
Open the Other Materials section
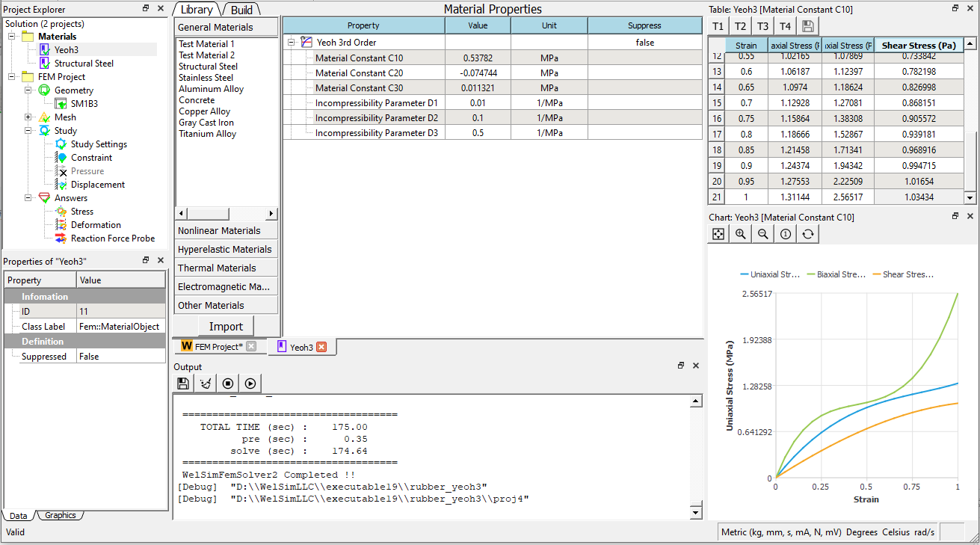pos(226,306)
